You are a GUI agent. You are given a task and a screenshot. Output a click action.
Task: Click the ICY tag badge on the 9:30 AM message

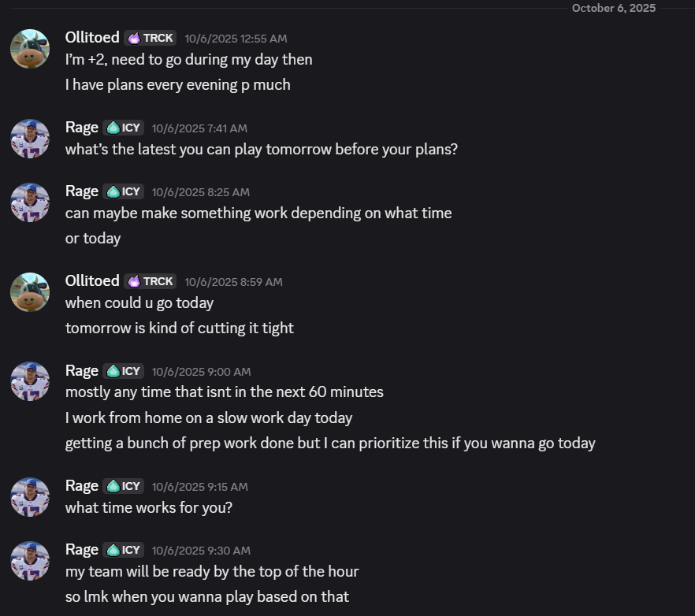tap(123, 550)
